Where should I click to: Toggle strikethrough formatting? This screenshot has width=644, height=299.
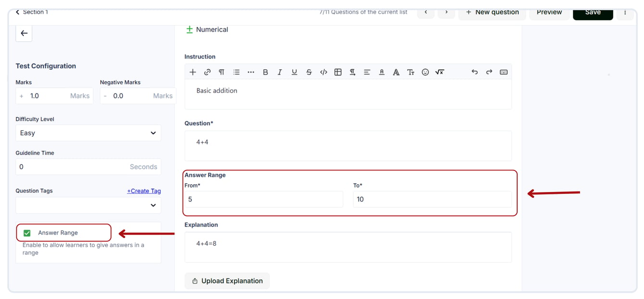click(309, 72)
